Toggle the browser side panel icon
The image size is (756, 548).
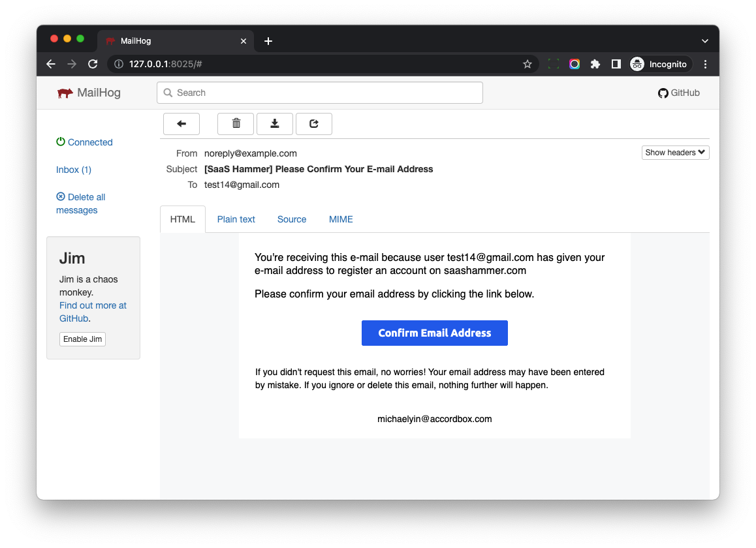coord(616,64)
